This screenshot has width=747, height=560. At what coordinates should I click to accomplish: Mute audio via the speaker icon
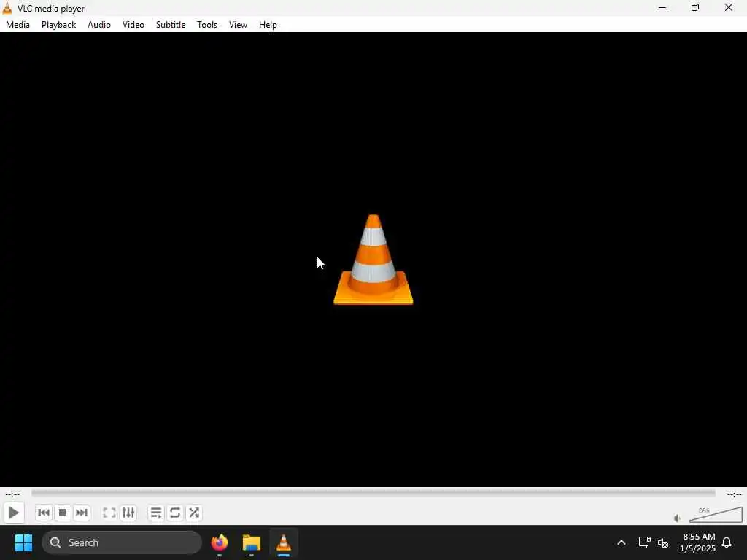[678, 518]
